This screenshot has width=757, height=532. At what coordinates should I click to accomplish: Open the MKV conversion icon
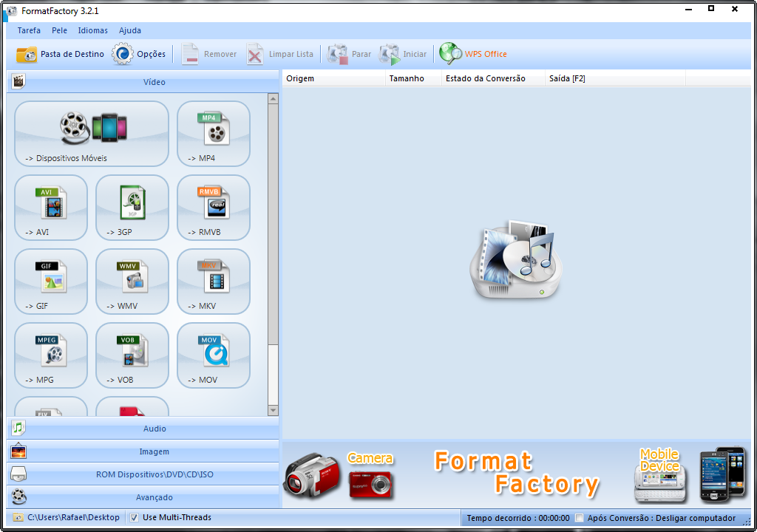pyautogui.click(x=214, y=282)
